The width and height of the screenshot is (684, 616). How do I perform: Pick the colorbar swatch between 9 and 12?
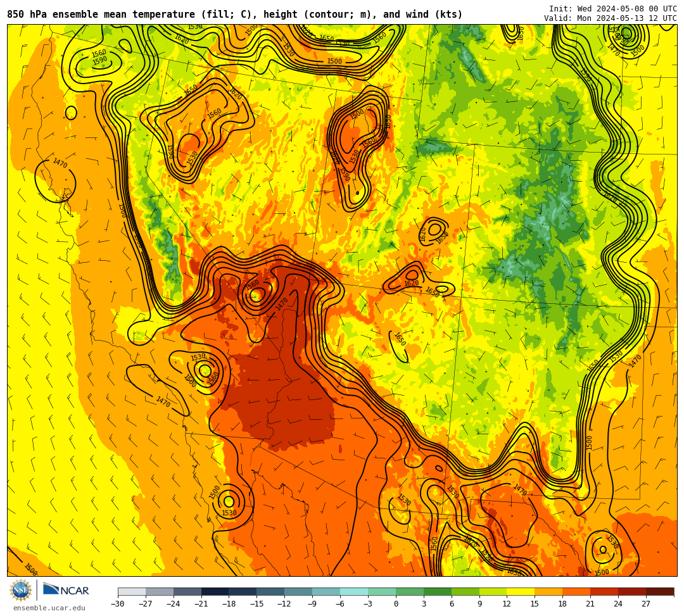pyautogui.click(x=493, y=591)
